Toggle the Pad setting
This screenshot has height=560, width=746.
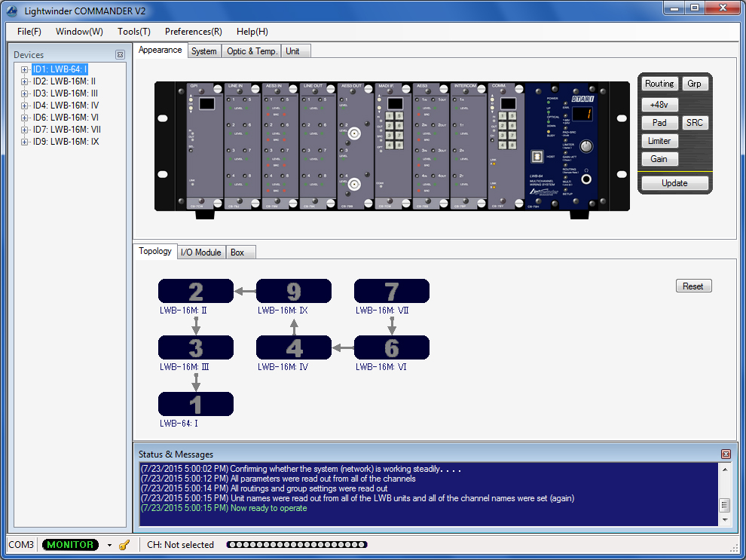coord(659,123)
